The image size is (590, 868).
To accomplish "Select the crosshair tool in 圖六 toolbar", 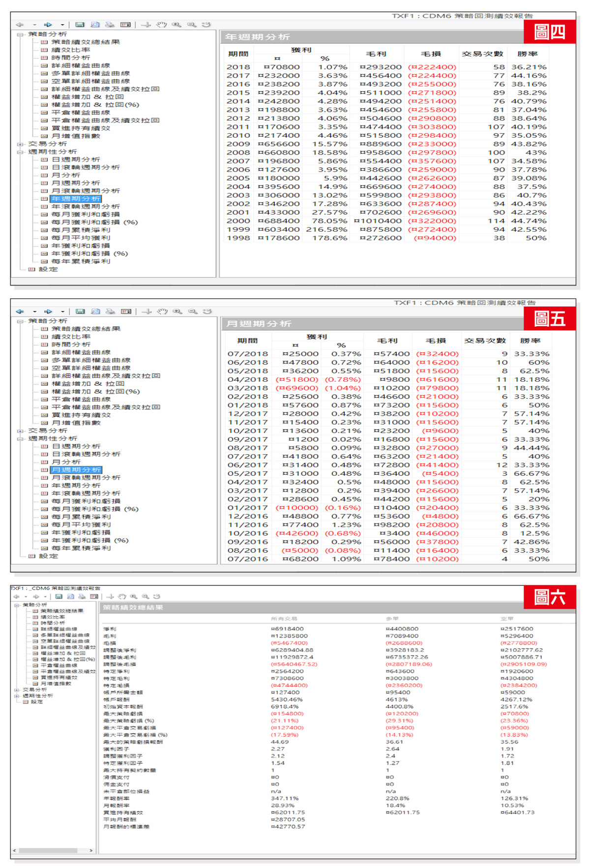I will [110, 596].
